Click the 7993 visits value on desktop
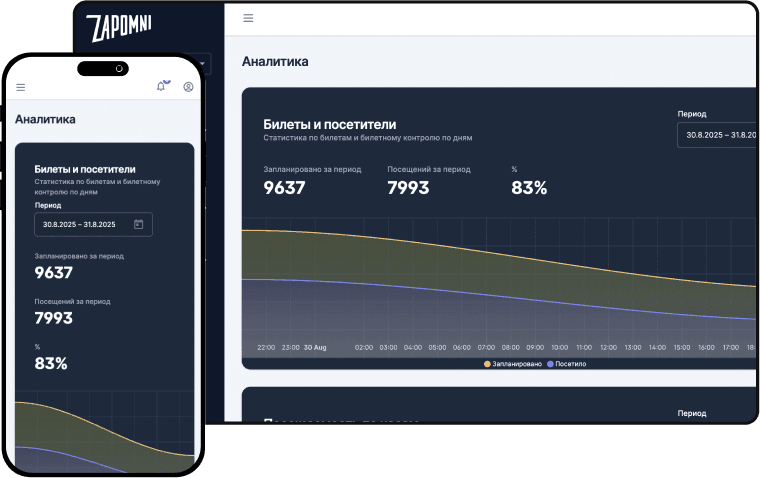 (408, 187)
